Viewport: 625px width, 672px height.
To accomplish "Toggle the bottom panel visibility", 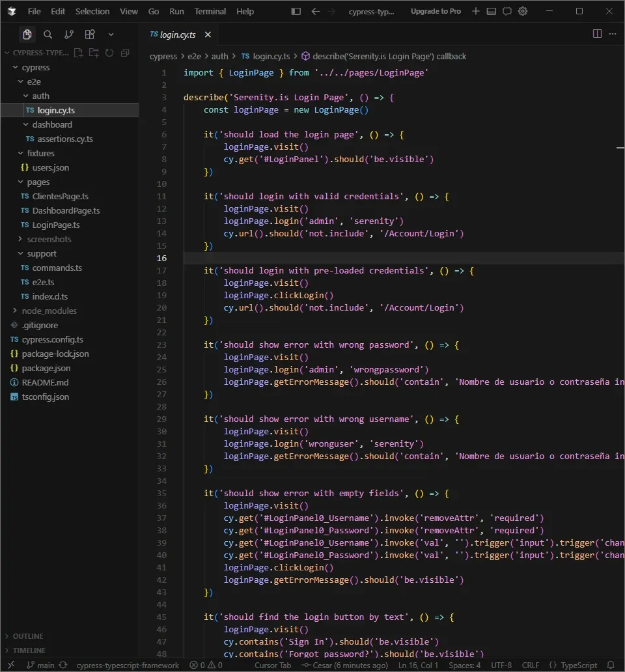I will (x=492, y=11).
